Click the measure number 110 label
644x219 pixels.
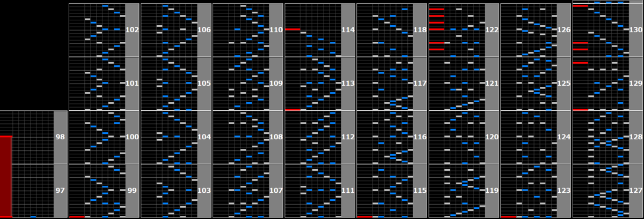point(276,30)
